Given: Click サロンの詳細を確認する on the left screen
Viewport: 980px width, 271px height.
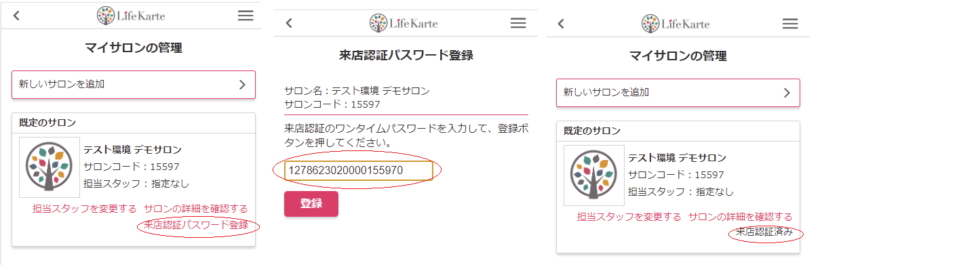Looking at the screenshot, I should tap(196, 209).
